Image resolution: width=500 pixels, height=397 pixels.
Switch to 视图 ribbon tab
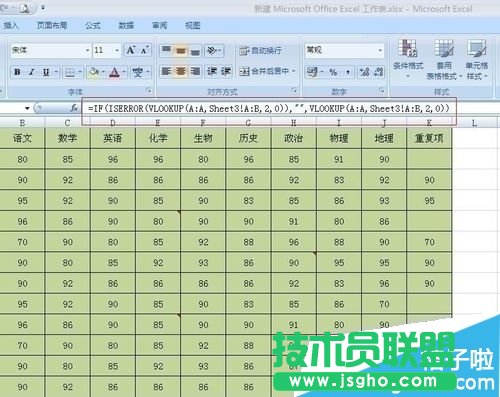pyautogui.click(x=193, y=25)
